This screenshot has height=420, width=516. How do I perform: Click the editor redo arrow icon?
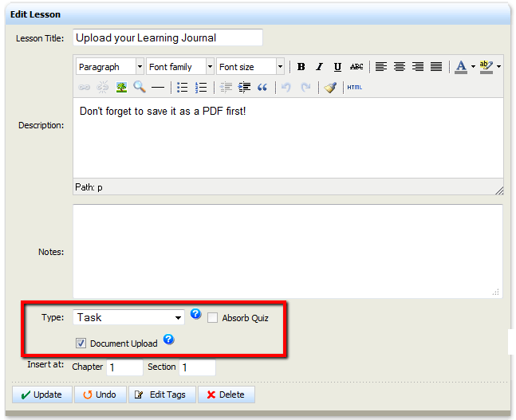point(305,88)
